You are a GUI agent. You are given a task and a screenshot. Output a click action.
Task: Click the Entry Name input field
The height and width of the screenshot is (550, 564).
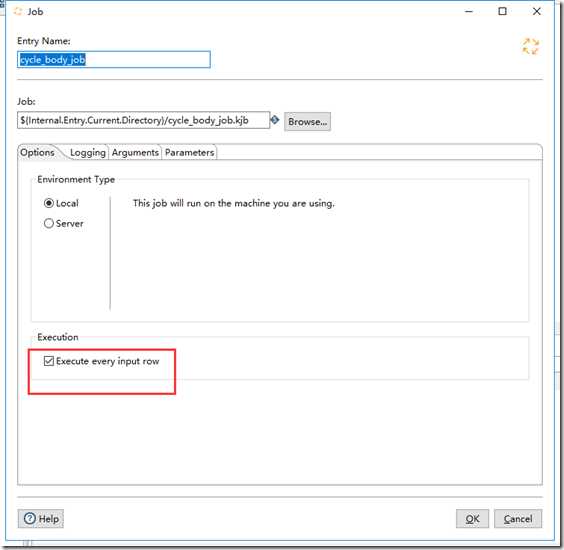click(x=114, y=59)
